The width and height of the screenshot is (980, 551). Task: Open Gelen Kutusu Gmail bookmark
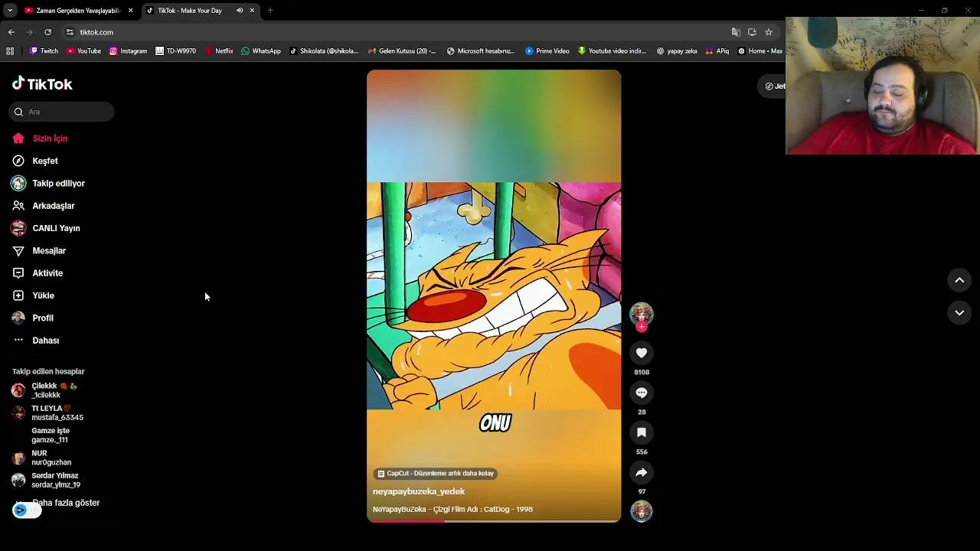click(402, 51)
